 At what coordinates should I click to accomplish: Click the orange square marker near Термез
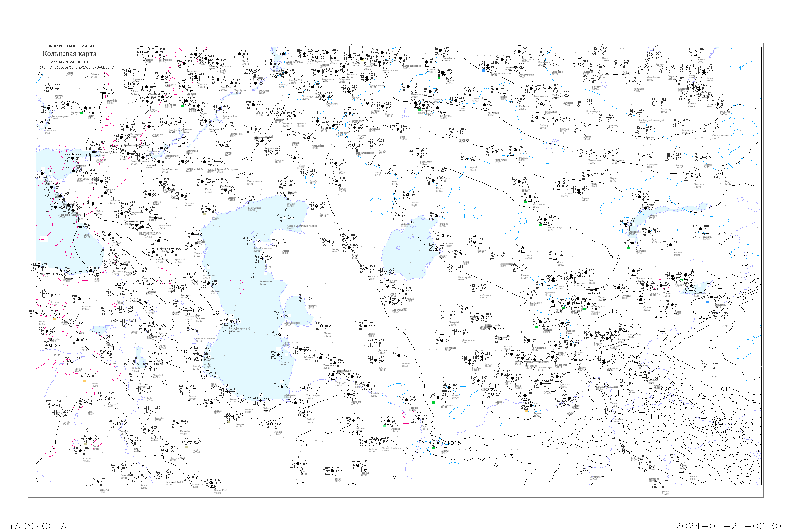point(527,411)
